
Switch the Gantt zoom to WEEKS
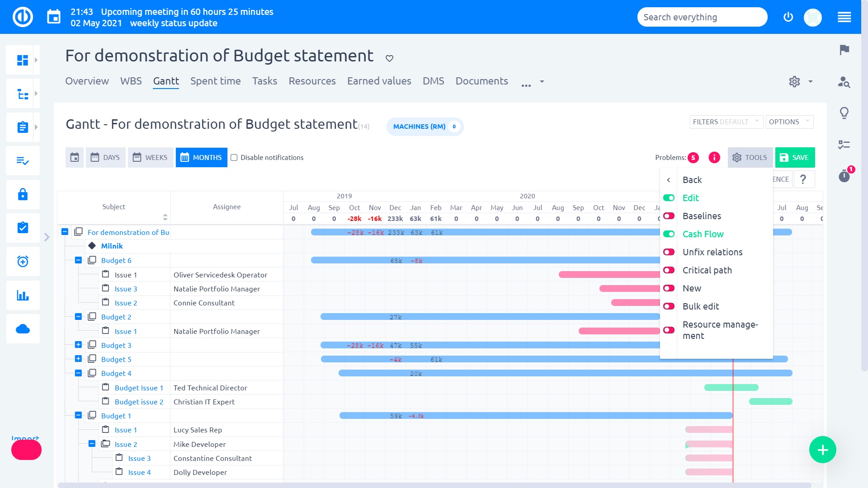[x=150, y=158]
